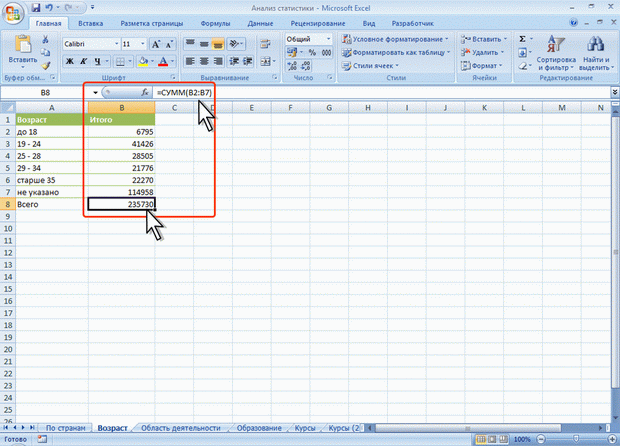Open the Fill down-arrow tool
620x446 pixels.
(x=522, y=52)
